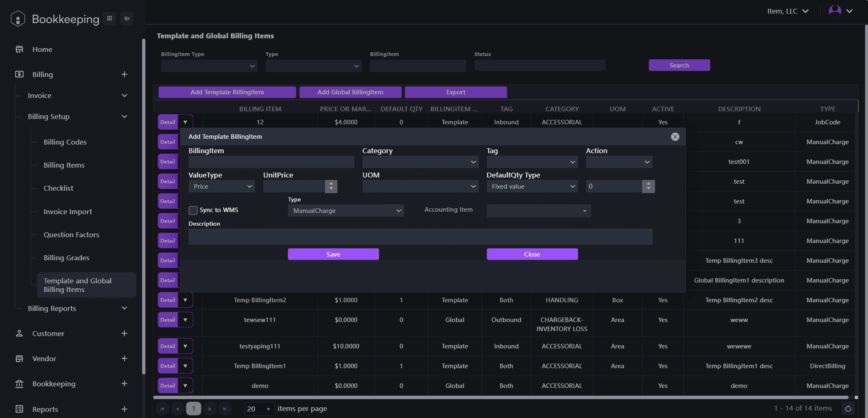Click the Billing dollar icon

click(19, 75)
